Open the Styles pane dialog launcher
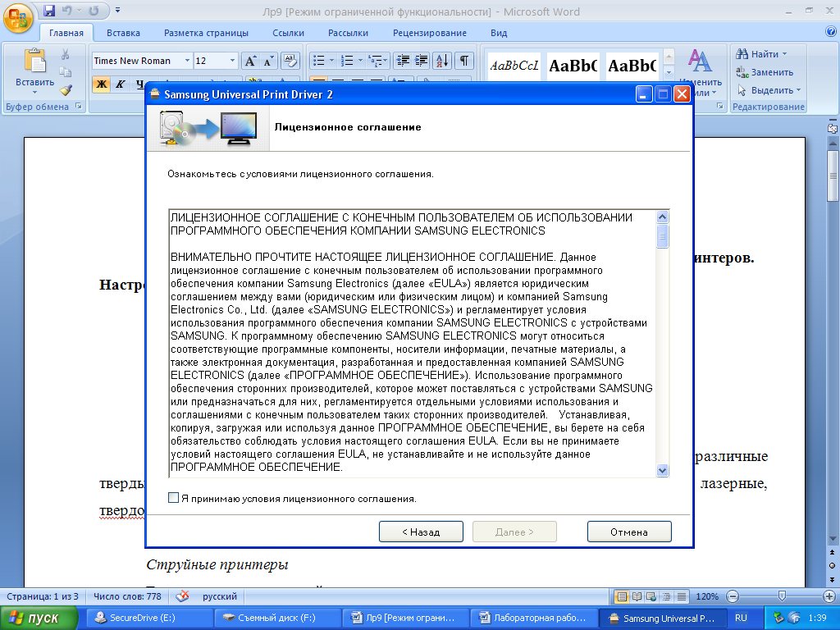This screenshot has width=840, height=630. [x=720, y=106]
